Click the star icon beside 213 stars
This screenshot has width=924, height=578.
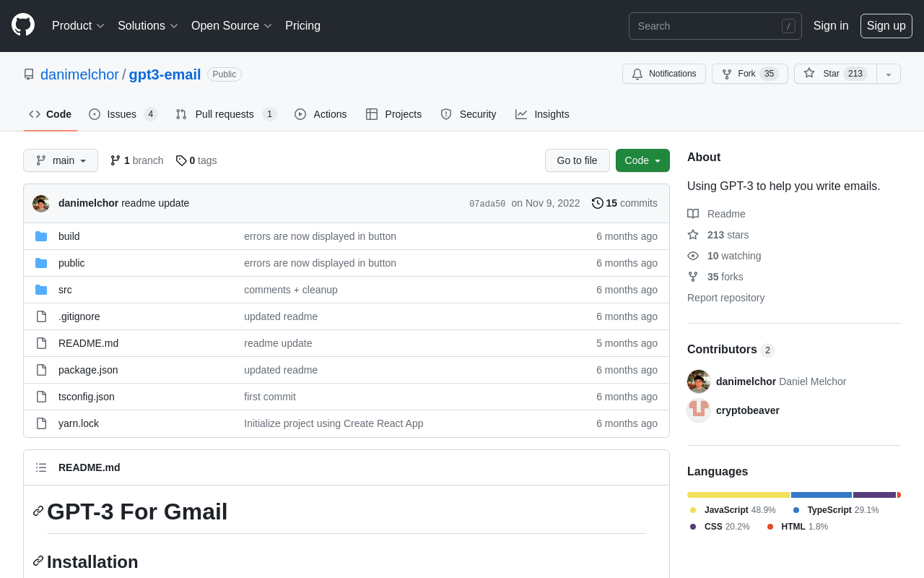[x=693, y=235]
